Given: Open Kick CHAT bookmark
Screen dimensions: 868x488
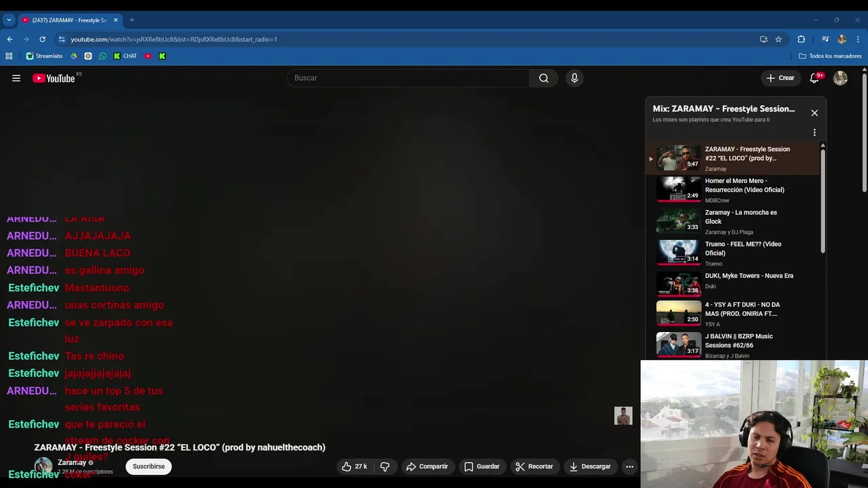Looking at the screenshot, I should click(x=125, y=56).
